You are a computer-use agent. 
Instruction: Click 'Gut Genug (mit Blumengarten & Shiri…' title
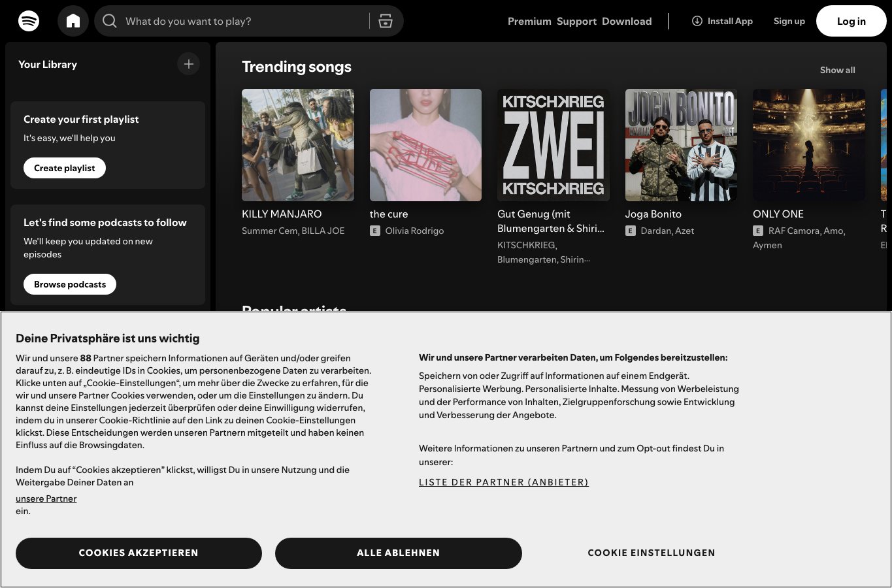pos(551,221)
